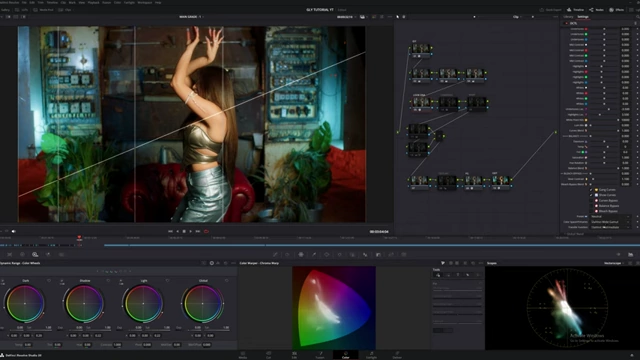Open the File menu
This screenshot has width=640, height=360.
click(x=24, y=2)
